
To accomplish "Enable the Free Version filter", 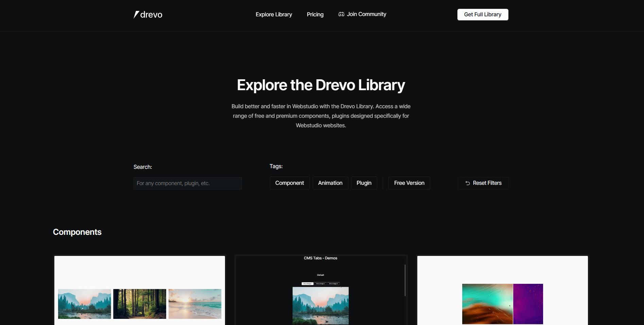I will click(409, 183).
